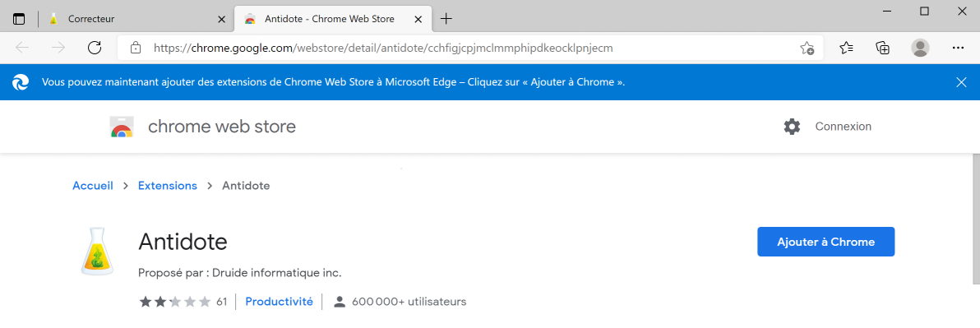Click the Connexion link

844,127
